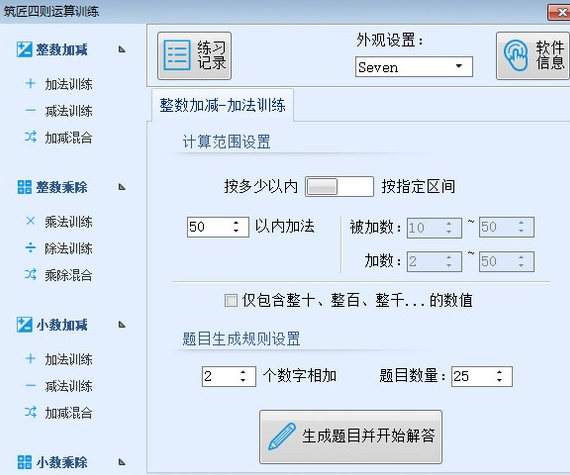Open 软件信息 software info icon
This screenshot has width=570, height=475.
[516, 55]
